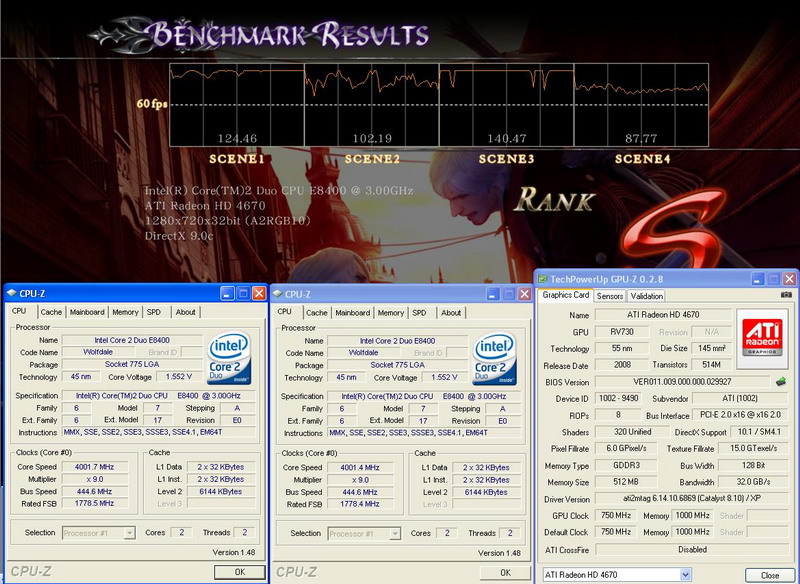Click the ATI CrossFire Disabled field
Image resolution: width=800 pixels, height=584 pixels.
click(x=692, y=549)
